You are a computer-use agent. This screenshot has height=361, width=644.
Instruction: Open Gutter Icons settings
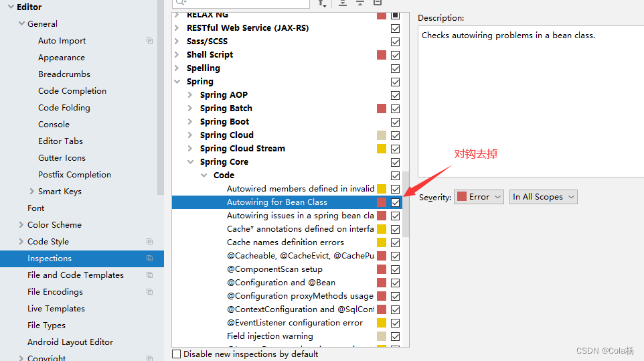click(62, 157)
